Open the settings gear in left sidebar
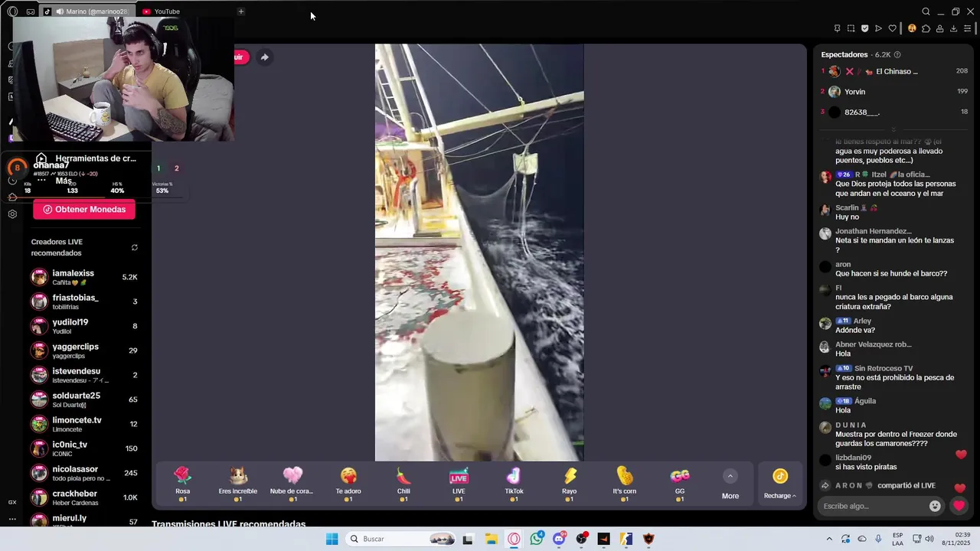 (x=12, y=214)
